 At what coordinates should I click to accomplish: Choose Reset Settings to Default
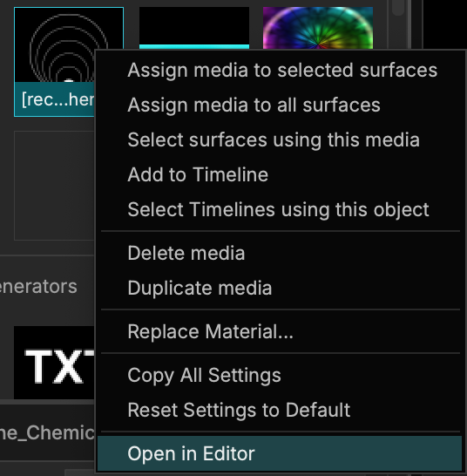(239, 410)
